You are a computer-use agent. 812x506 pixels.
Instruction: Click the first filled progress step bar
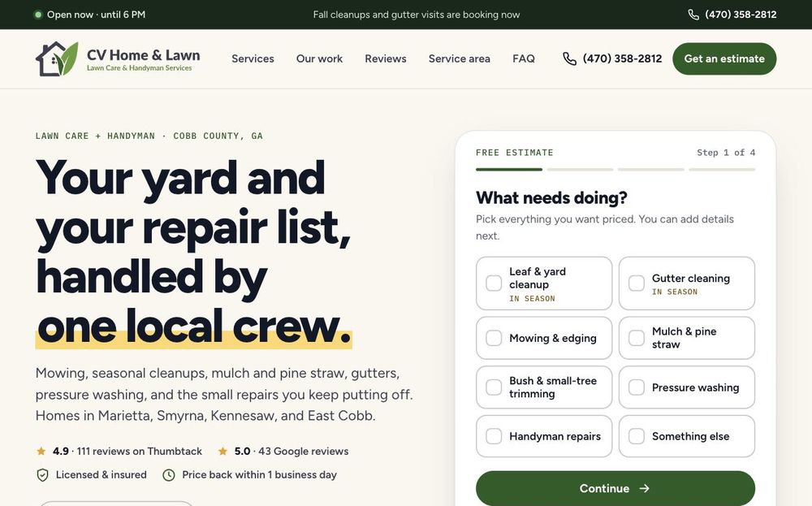coord(509,170)
